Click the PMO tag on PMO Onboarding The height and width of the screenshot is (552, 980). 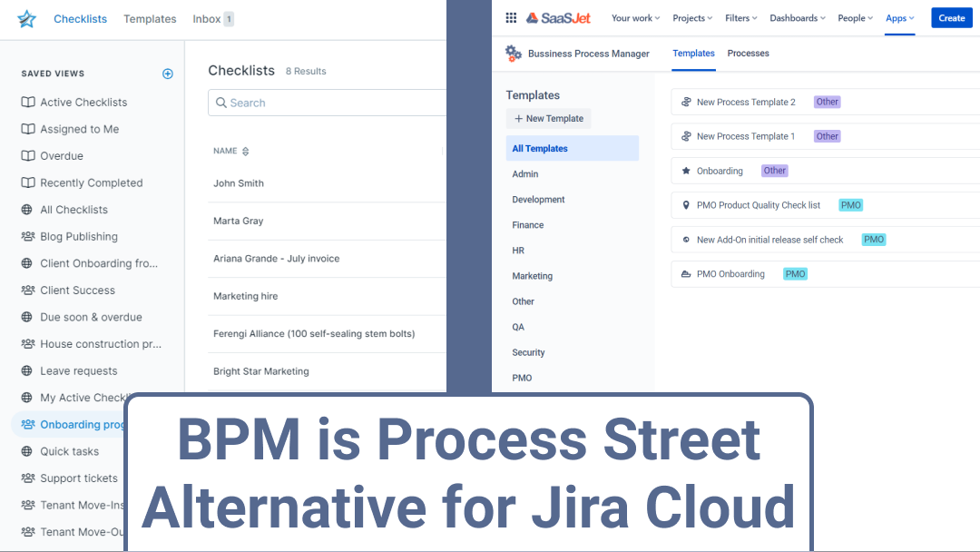coord(795,274)
